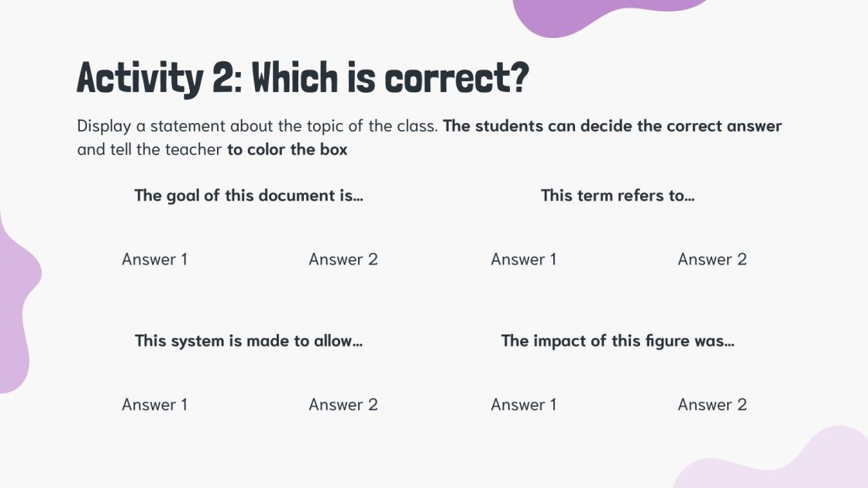Select "This system is made to allow…" statement

[x=249, y=341]
